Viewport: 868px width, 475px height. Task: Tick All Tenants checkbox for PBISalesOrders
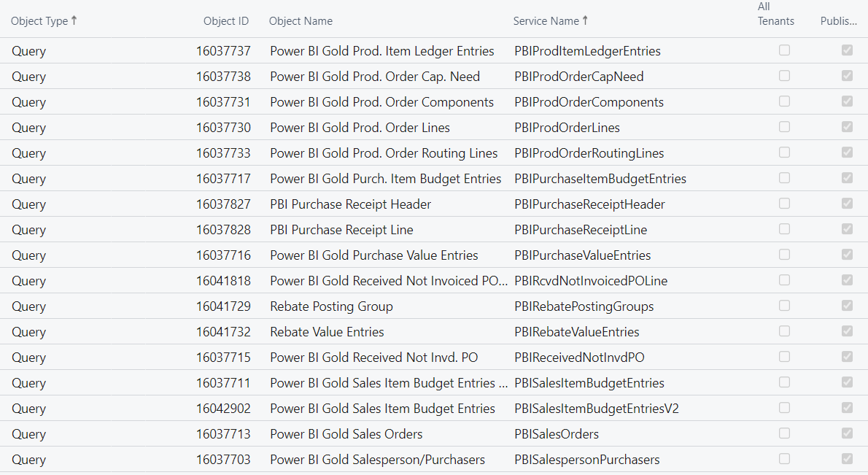[x=784, y=433]
